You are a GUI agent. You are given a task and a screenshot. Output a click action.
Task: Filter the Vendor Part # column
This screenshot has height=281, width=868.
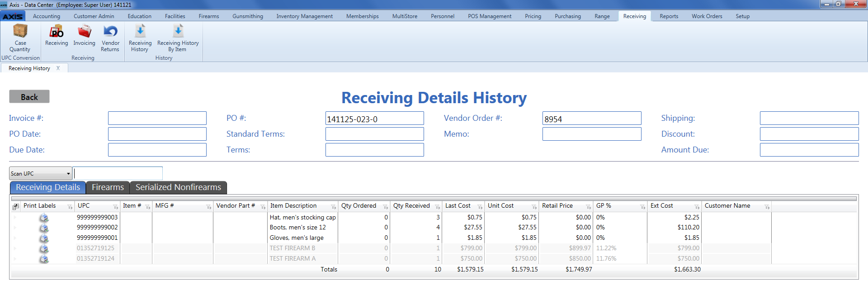(x=263, y=207)
